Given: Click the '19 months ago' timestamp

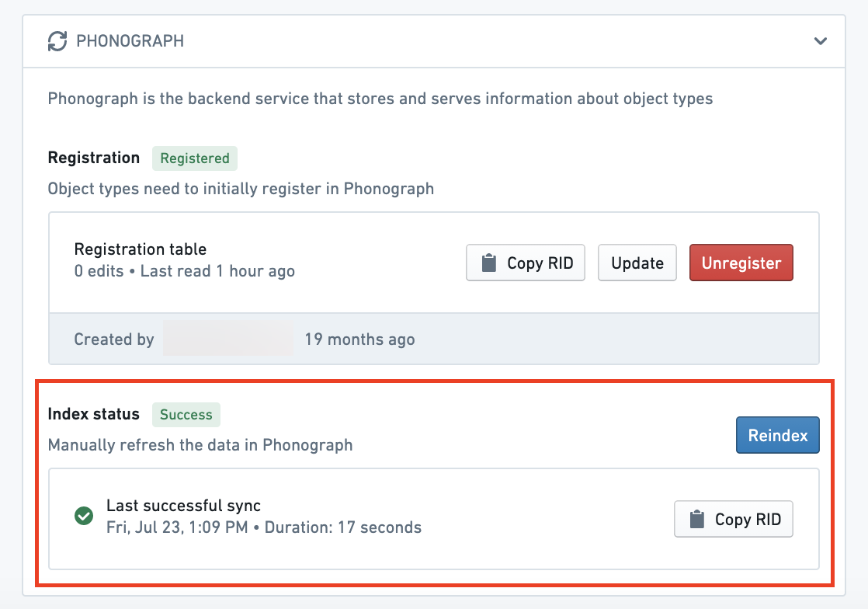Looking at the screenshot, I should click(359, 339).
